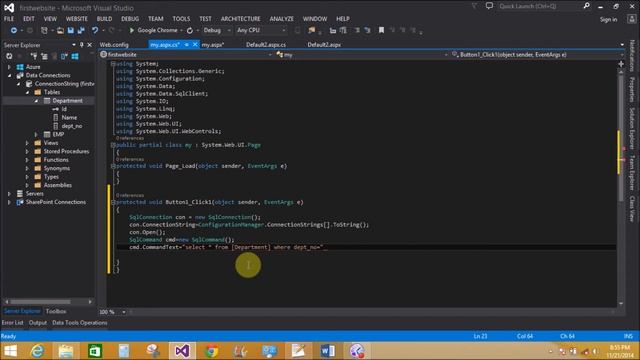Open File Explorer from the taskbar
The height and width of the screenshot is (360, 640).
tap(66, 351)
